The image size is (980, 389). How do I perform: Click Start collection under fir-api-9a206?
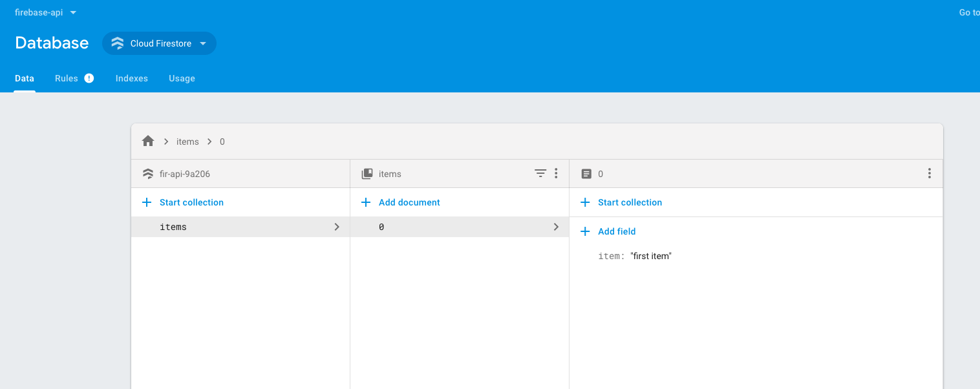coord(191,202)
